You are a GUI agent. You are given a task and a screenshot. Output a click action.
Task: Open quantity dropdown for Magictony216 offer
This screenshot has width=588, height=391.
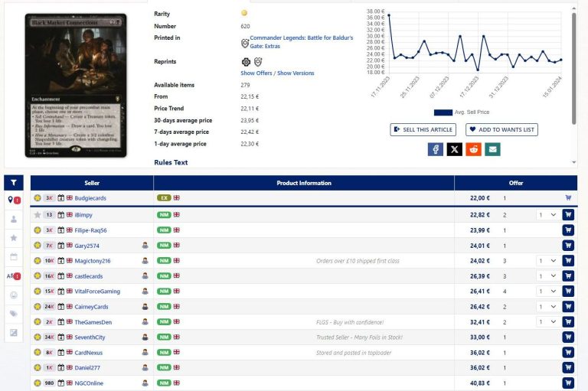[x=547, y=261]
